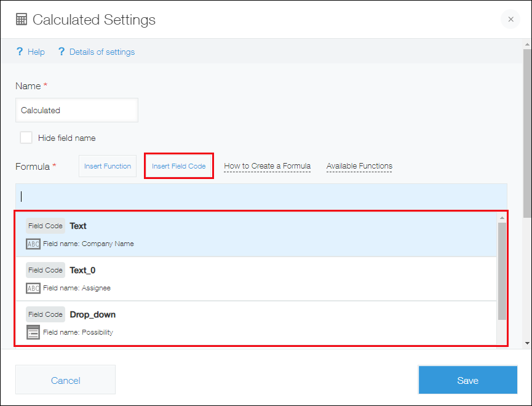Image resolution: width=532 pixels, height=406 pixels.
Task: Click the Field Code badge next to Text_0
Action: [x=45, y=270]
